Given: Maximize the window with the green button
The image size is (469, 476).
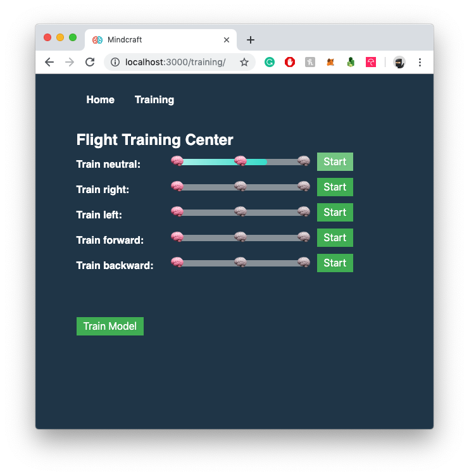Looking at the screenshot, I should point(73,37).
